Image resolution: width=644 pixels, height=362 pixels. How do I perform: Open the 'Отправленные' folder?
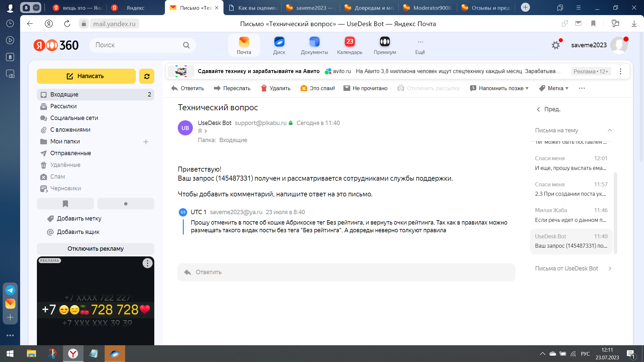click(x=70, y=153)
